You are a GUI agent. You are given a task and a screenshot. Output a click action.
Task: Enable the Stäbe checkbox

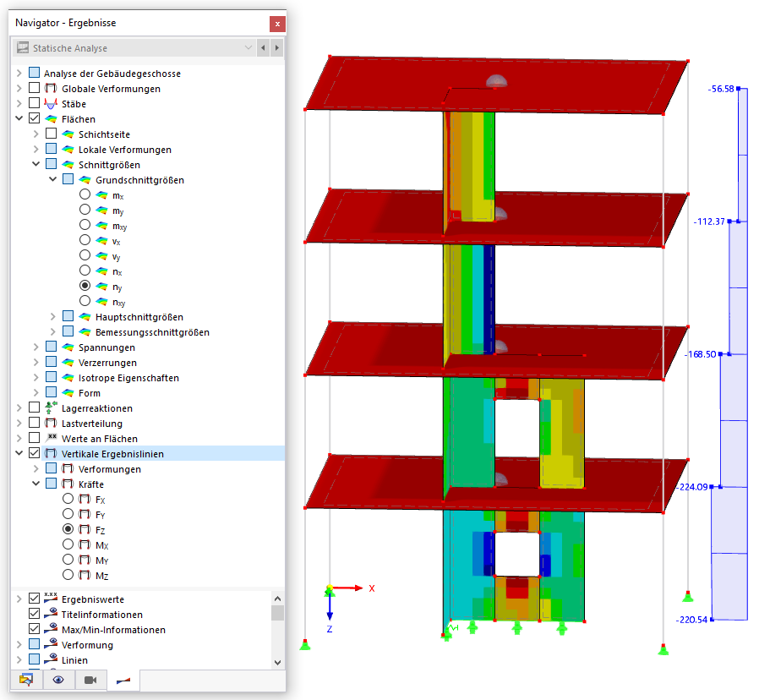click(x=34, y=103)
